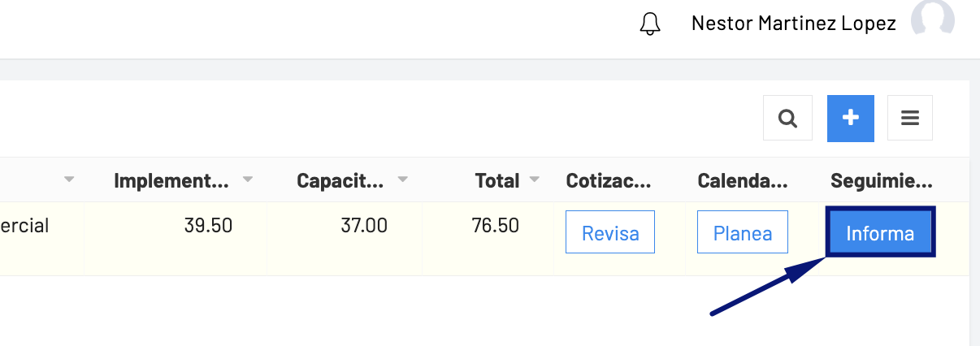Add a new record with plus button
The width and height of the screenshot is (980, 346).
850,119
